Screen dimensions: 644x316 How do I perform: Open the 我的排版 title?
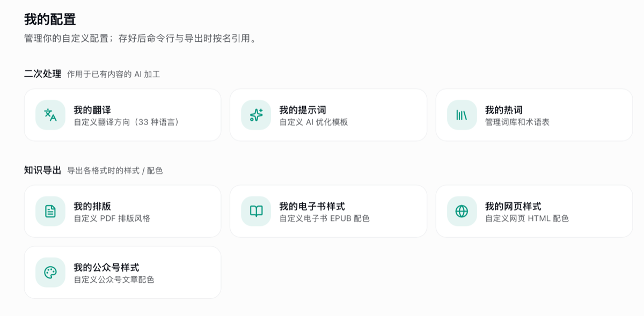pos(92,206)
